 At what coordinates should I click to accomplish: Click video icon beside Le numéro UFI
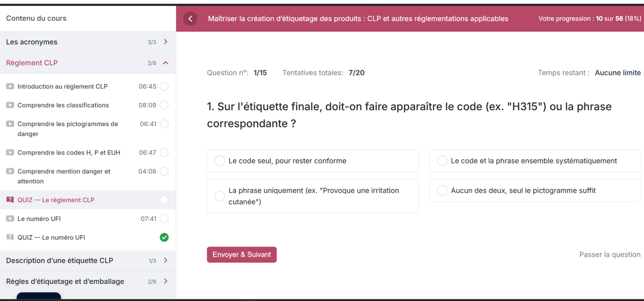pos(10,219)
